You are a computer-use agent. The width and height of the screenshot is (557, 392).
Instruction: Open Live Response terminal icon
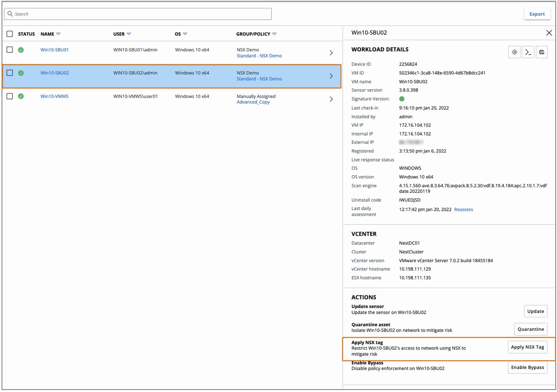(528, 52)
